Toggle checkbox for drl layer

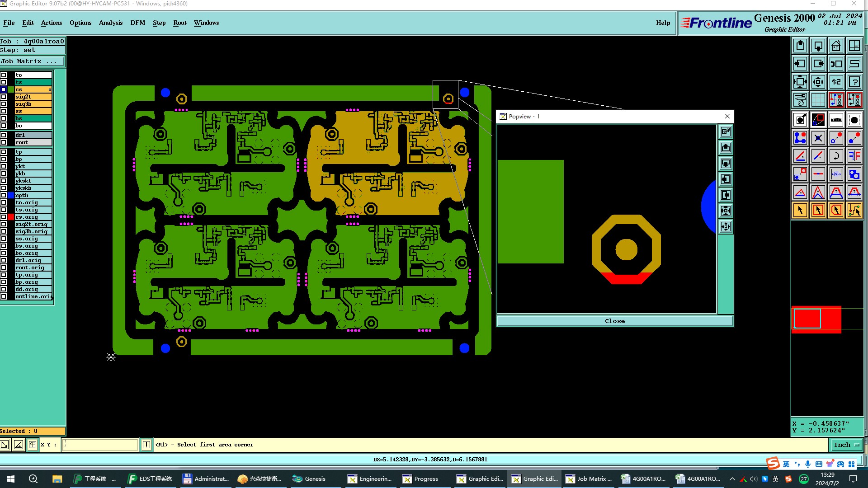point(4,135)
